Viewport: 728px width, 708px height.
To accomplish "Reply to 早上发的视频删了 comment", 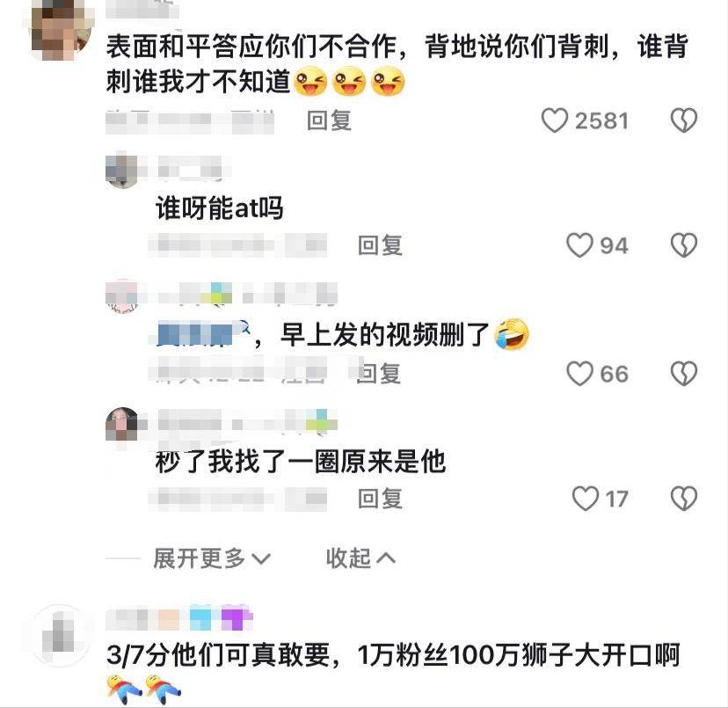I will (379, 374).
